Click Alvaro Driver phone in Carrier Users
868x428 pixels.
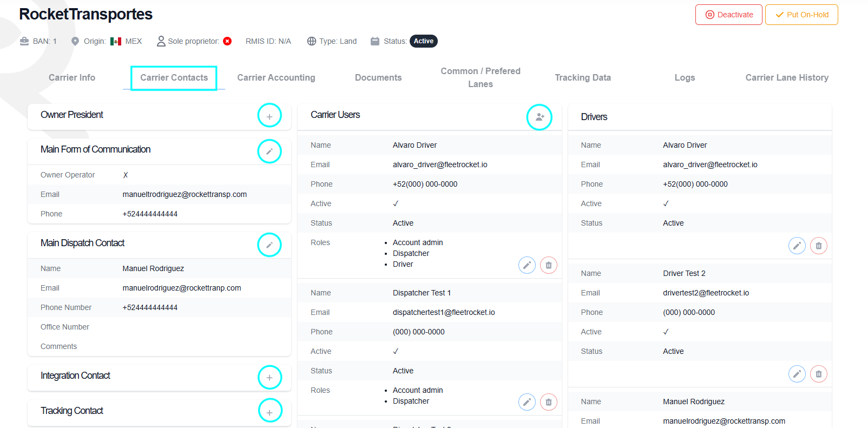pos(425,184)
